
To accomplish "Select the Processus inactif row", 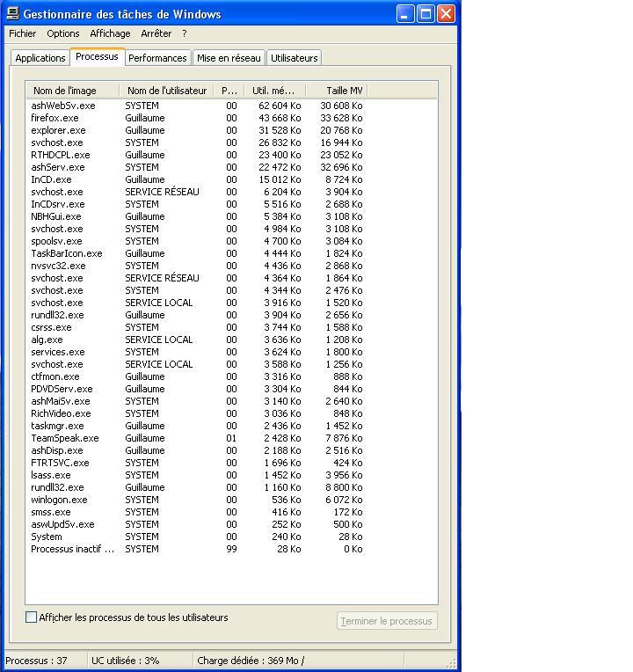I will pyautogui.click(x=197, y=549).
